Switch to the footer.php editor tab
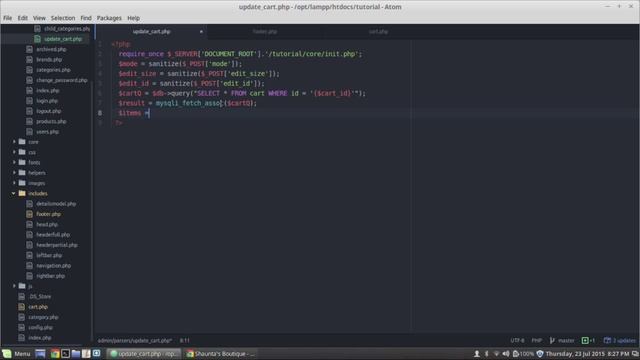Image resolution: width=640 pixels, height=360 pixels. pos(264,31)
